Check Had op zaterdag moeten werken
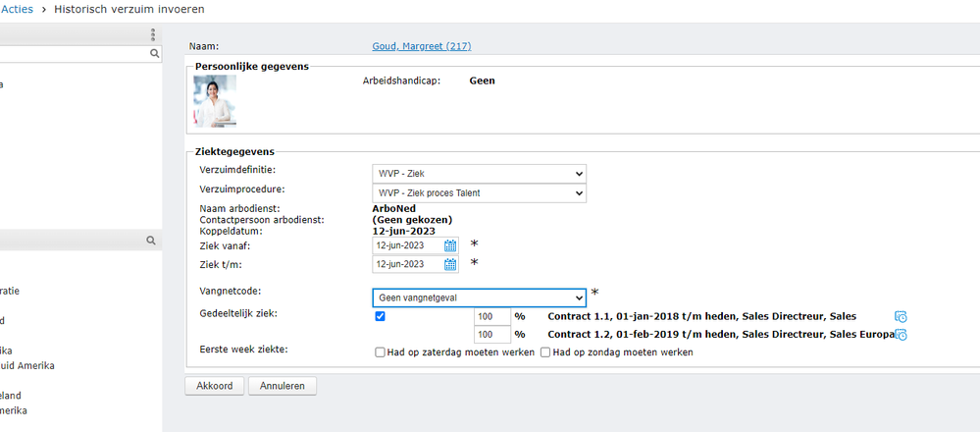The height and width of the screenshot is (432, 980). (381, 351)
